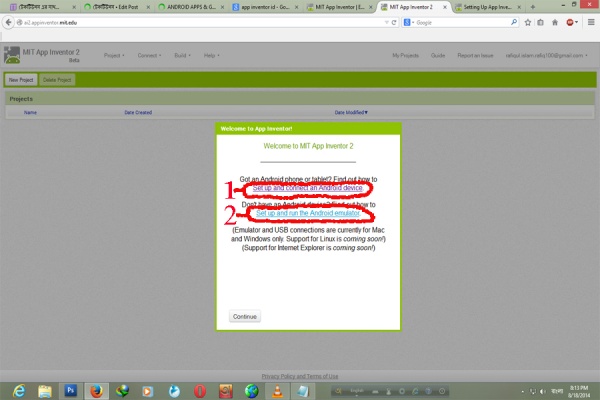This screenshot has width=600, height=400.
Task: Click the Bengali language indicator in tray
Action: [557, 391]
